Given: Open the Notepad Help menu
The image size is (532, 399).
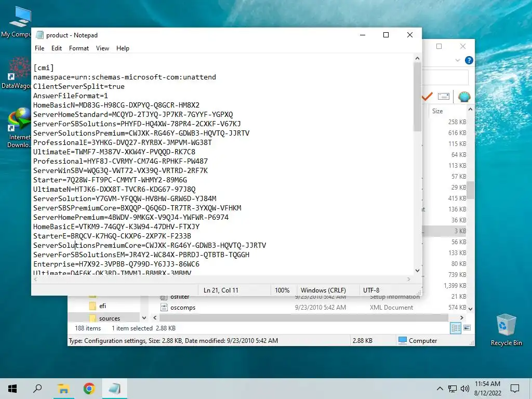Looking at the screenshot, I should pos(123,48).
